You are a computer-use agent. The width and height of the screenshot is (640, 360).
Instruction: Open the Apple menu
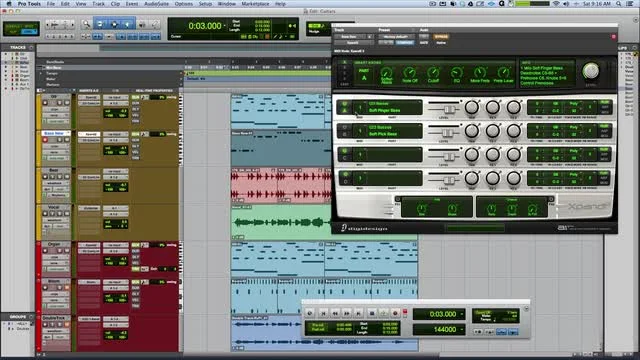coord(9,4)
